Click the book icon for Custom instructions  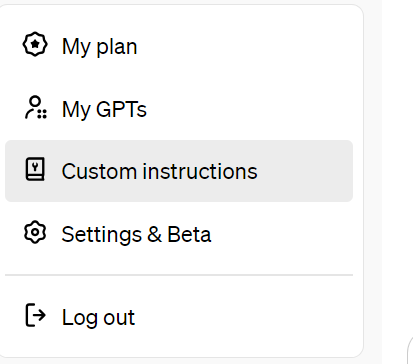[35, 169]
